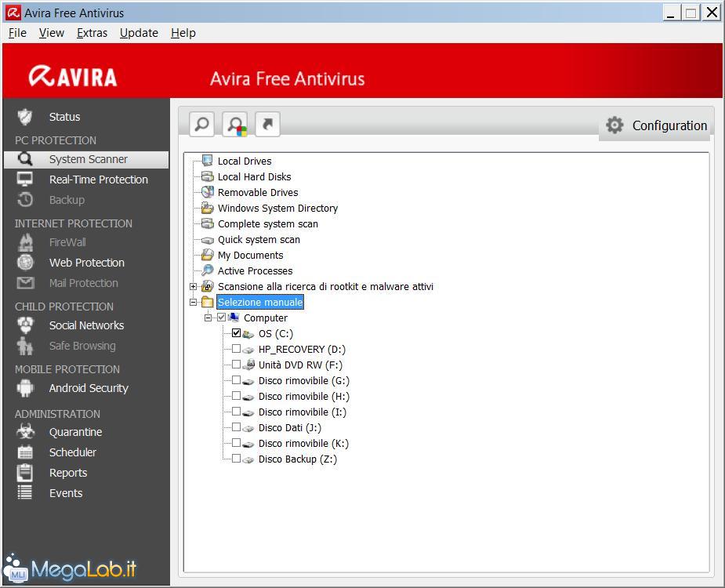Select the Local Drives profile text
The height and width of the screenshot is (588, 725).
pos(245,161)
